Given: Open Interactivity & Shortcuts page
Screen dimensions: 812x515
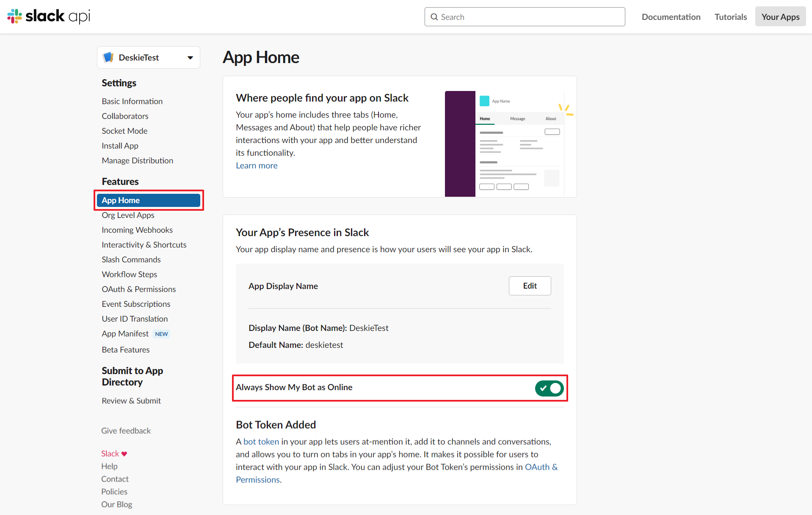Looking at the screenshot, I should [144, 245].
